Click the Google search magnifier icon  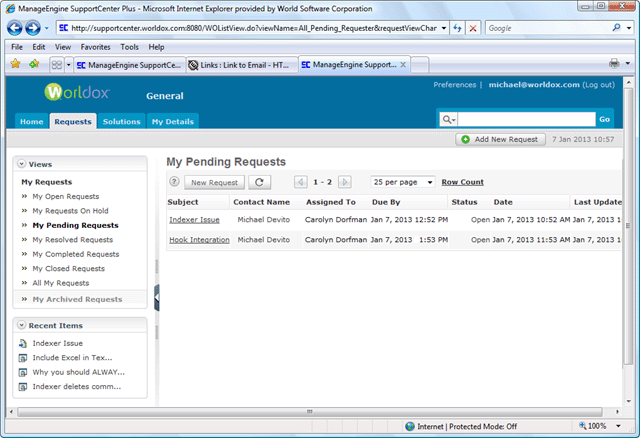click(x=617, y=28)
